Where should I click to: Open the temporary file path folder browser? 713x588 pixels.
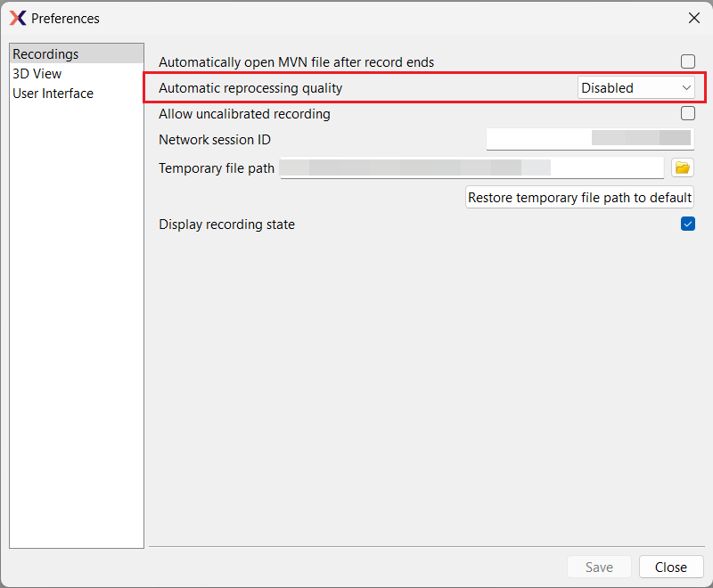[683, 167]
